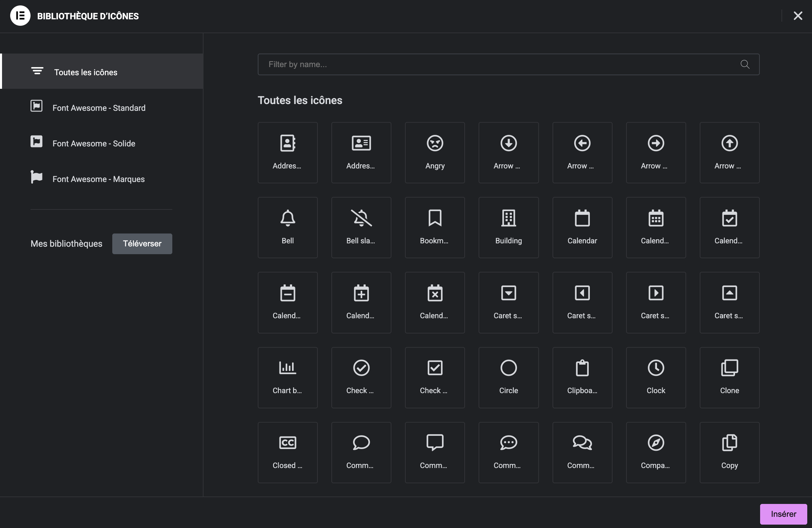Select the Building icon
Image resolution: width=812 pixels, height=528 pixels.
pos(508,227)
